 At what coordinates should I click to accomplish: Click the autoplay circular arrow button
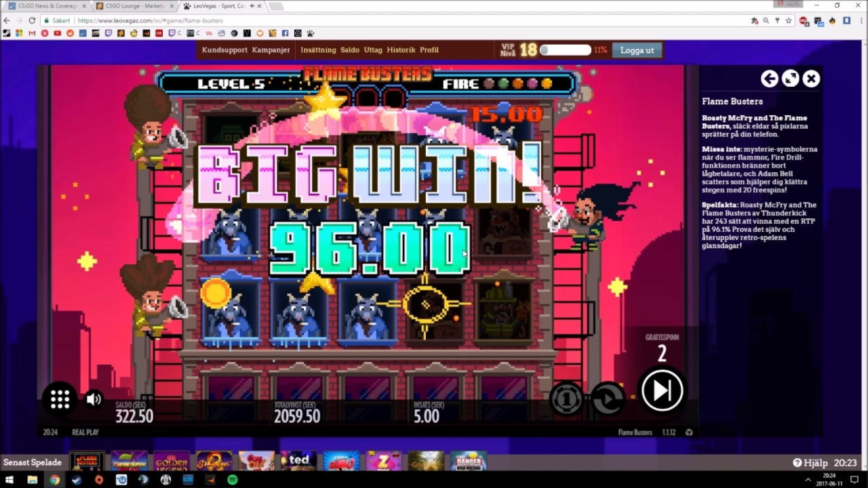(608, 399)
